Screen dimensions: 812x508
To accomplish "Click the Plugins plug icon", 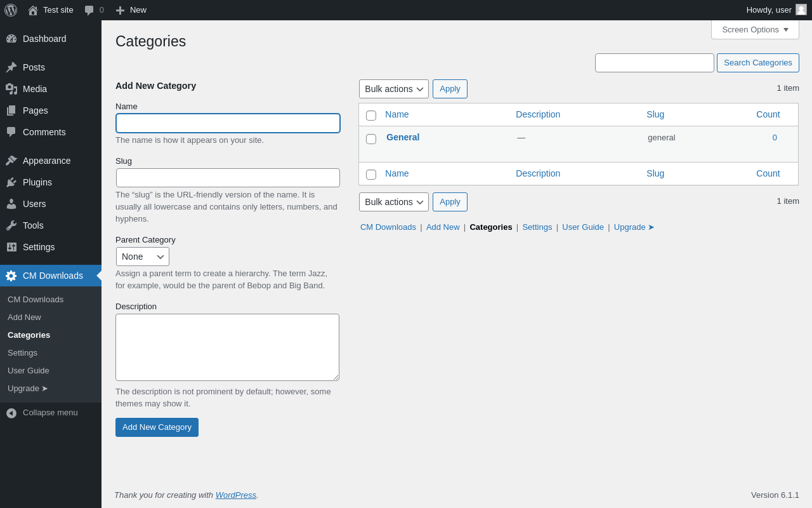I will (11, 182).
